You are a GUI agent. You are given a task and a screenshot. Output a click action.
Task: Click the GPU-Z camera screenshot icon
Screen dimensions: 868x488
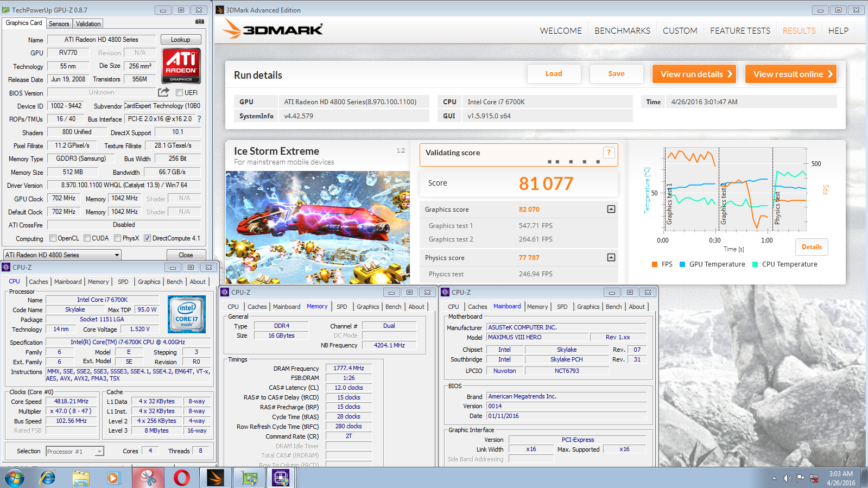pos(200,22)
